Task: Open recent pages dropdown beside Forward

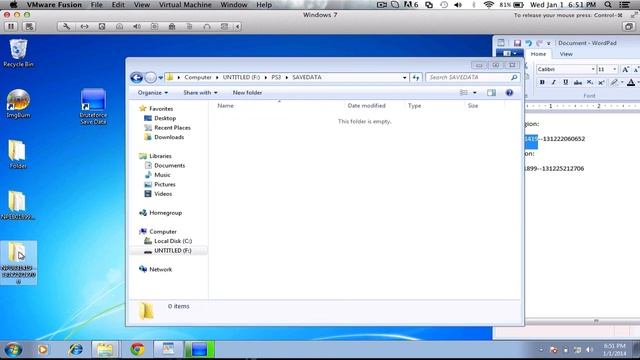Action: point(161,77)
